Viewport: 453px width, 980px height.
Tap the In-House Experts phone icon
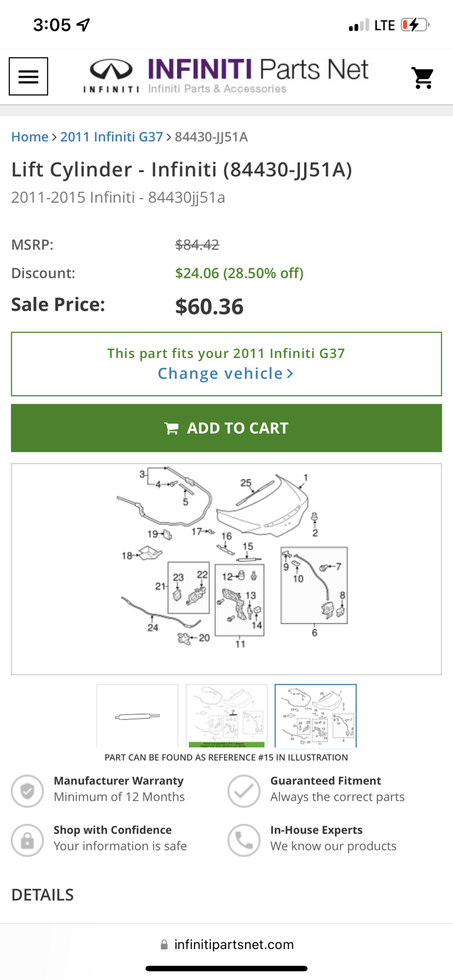244,840
